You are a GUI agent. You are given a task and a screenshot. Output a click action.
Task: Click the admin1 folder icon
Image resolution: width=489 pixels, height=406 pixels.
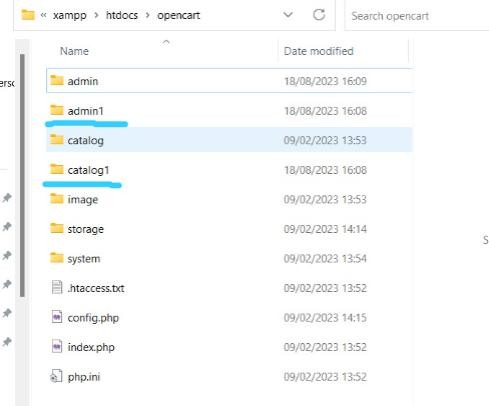pos(57,110)
